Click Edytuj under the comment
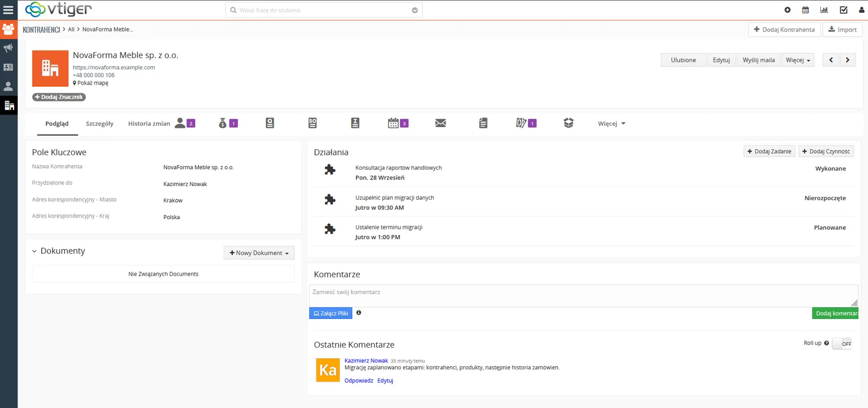Viewport: 868px width, 408px height. (x=385, y=380)
